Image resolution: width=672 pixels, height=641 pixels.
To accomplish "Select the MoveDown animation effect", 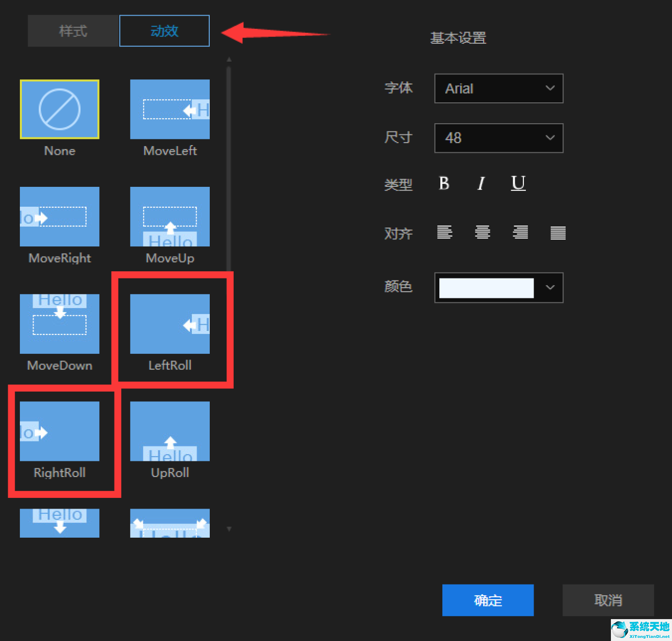I will click(x=60, y=324).
